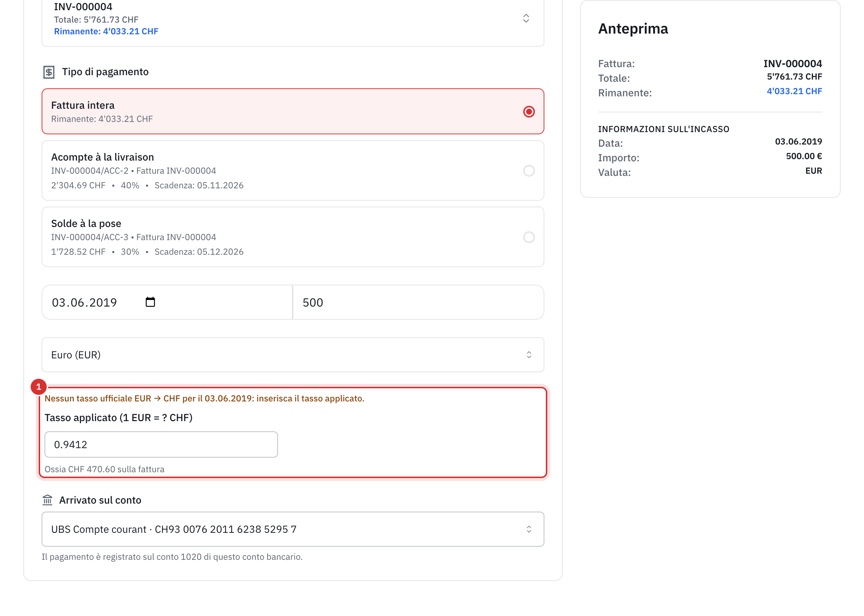864x616 pixels.
Task: Click the Acompte à la livraison card title
Action: (x=103, y=157)
